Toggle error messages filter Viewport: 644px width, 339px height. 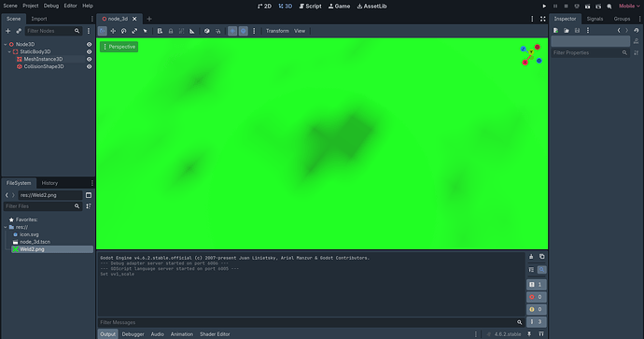tap(536, 297)
